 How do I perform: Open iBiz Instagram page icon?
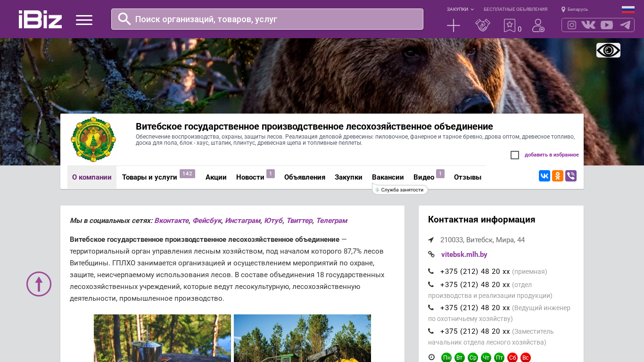click(x=572, y=25)
